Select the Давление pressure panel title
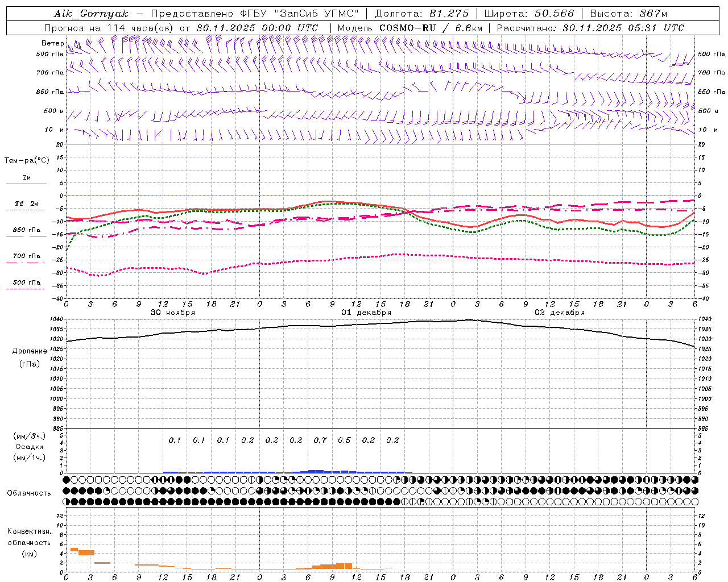 point(30,351)
